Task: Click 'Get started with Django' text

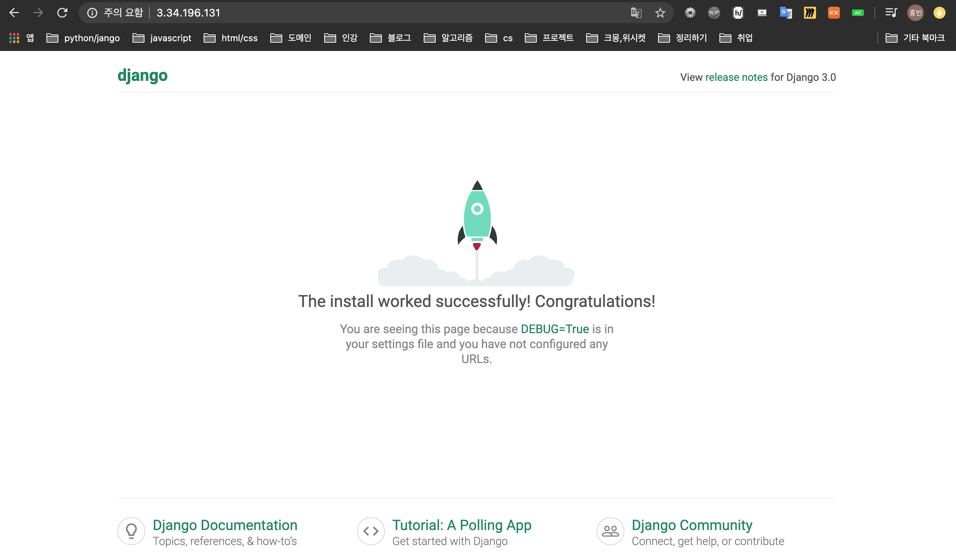Action: coord(450,541)
